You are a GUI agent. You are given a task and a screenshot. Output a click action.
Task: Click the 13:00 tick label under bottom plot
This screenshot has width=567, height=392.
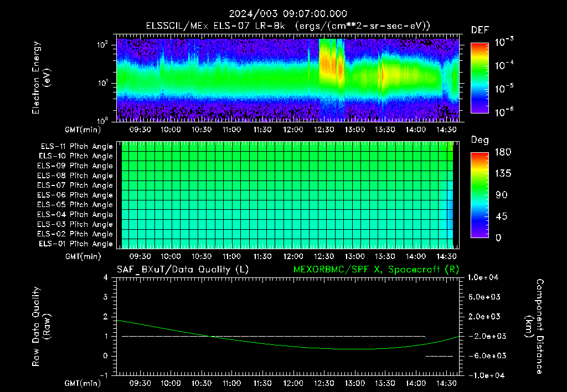tap(354, 383)
